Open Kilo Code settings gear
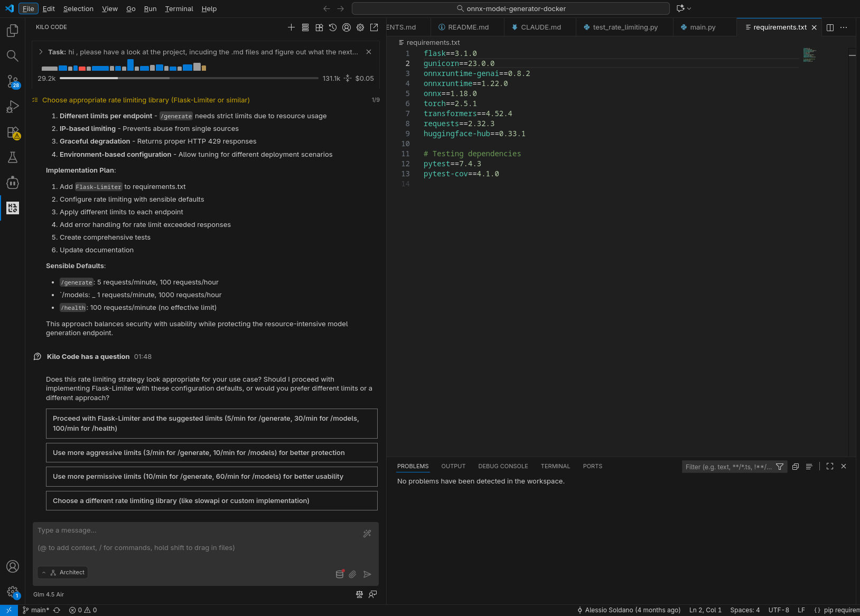Screen dimensions: 860x616 (360, 27)
